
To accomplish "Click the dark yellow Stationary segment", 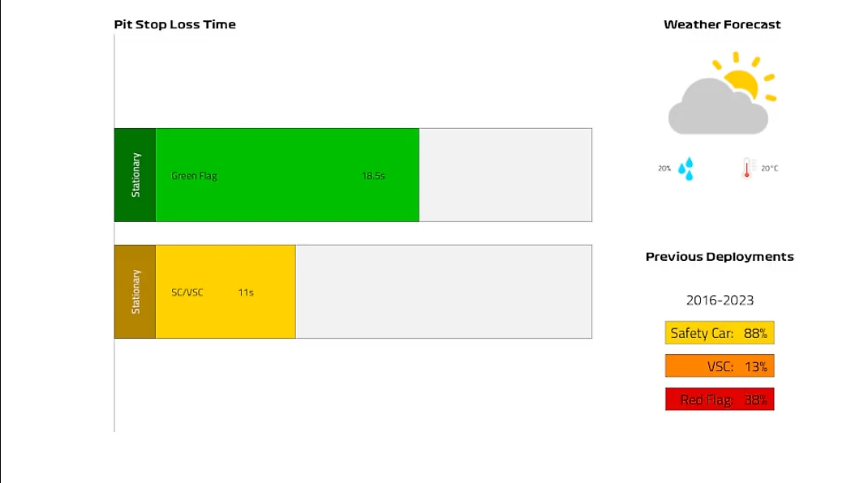I will coord(135,292).
